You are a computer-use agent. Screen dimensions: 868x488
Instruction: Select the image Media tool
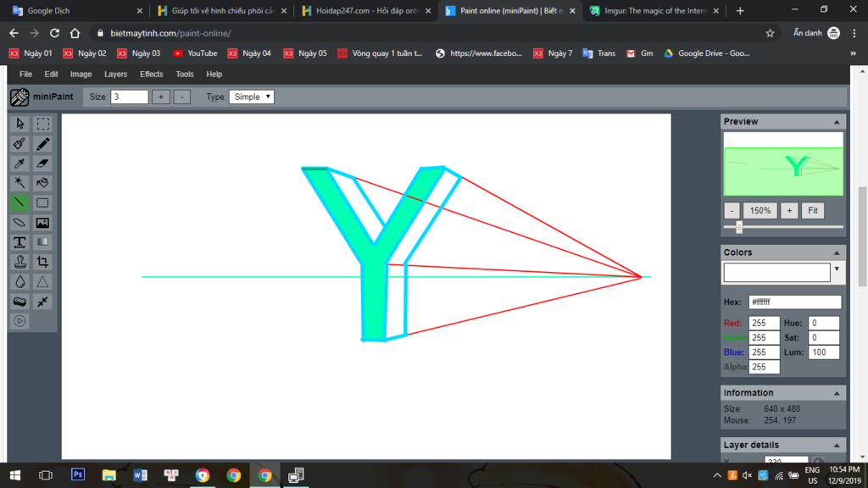coord(42,223)
